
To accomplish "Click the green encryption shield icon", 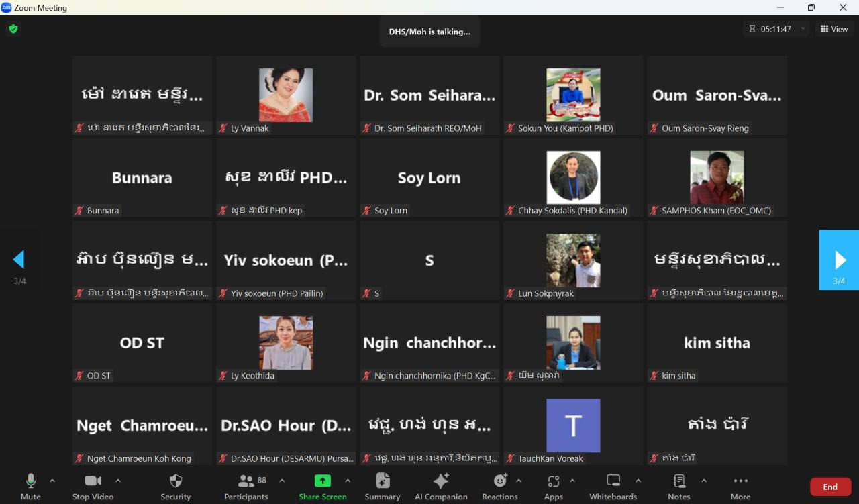I will tap(13, 29).
